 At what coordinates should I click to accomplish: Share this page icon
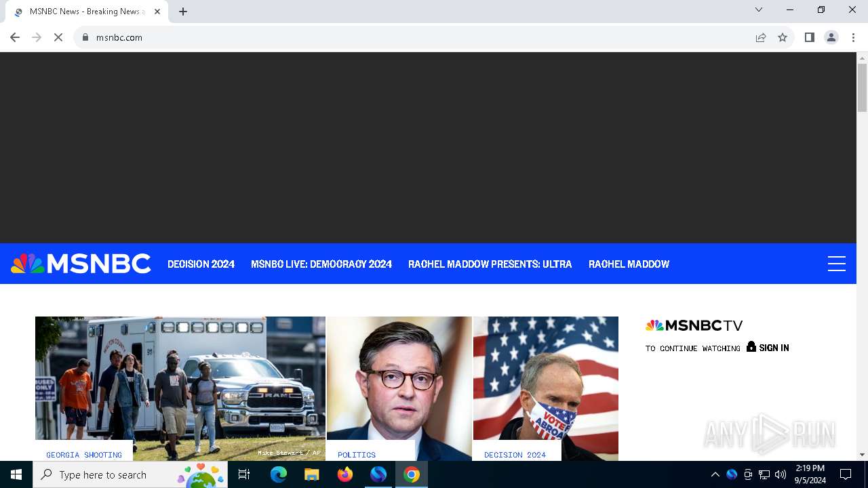pos(761,37)
